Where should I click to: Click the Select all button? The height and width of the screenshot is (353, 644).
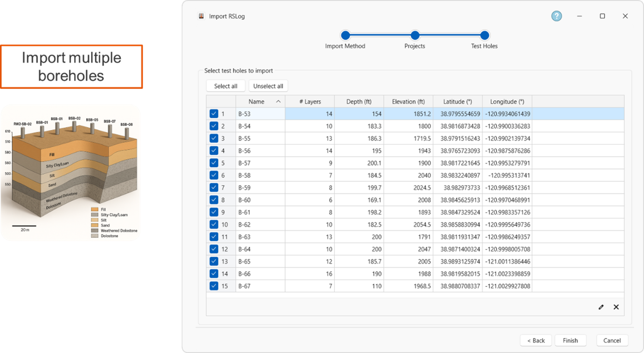click(225, 85)
